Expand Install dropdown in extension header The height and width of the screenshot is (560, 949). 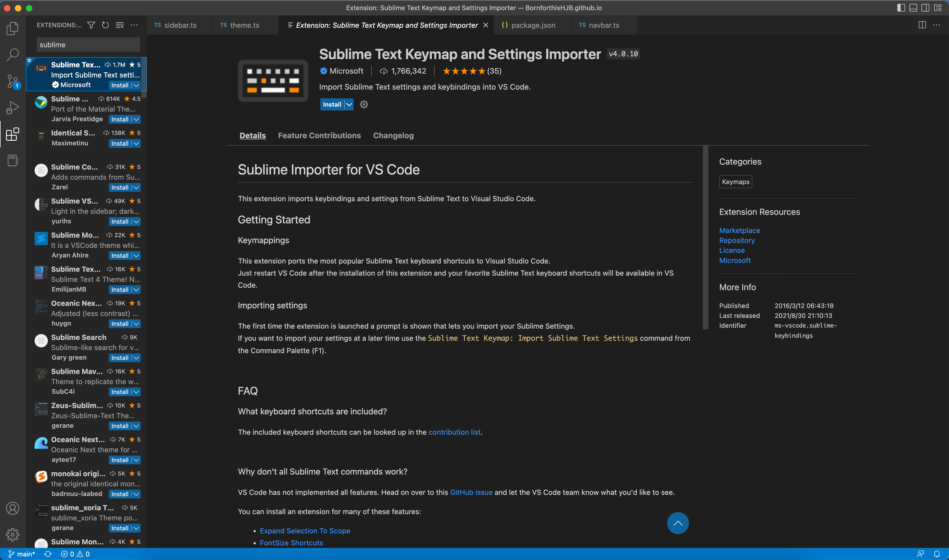349,104
